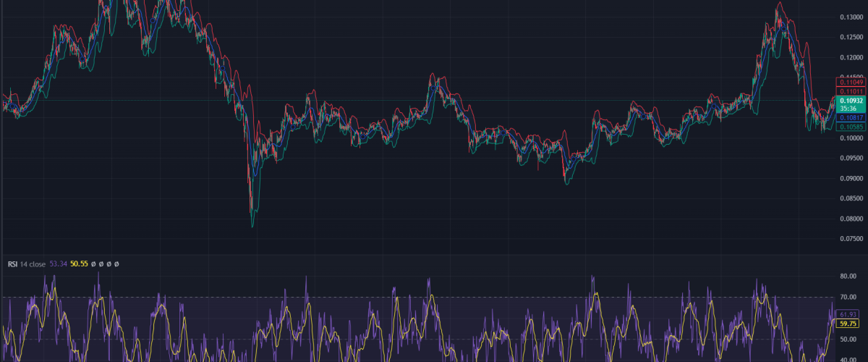Click the 70.00 overbought level on RSI scale

(847, 298)
